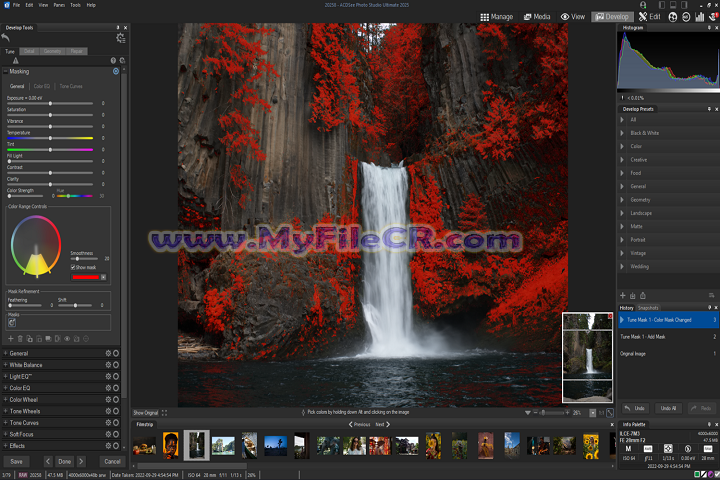Close the Masking group with blue circle icon
Image resolution: width=720 pixels, height=480 pixels.
point(116,71)
